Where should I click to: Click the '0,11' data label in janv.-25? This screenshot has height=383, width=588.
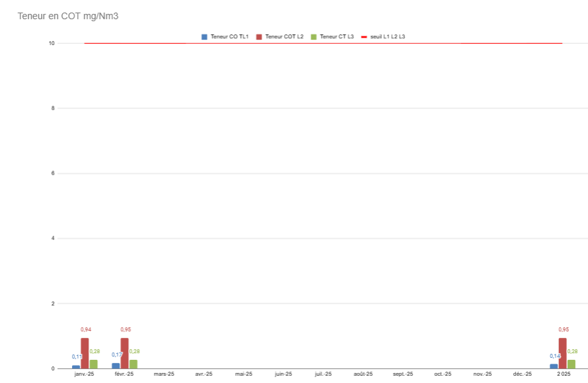click(77, 357)
